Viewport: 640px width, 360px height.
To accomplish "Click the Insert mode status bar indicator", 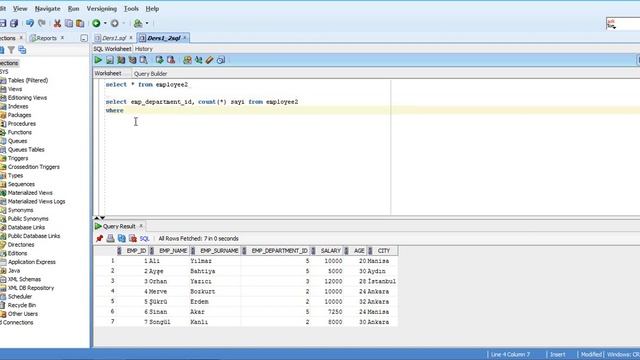I will click(x=558, y=354).
